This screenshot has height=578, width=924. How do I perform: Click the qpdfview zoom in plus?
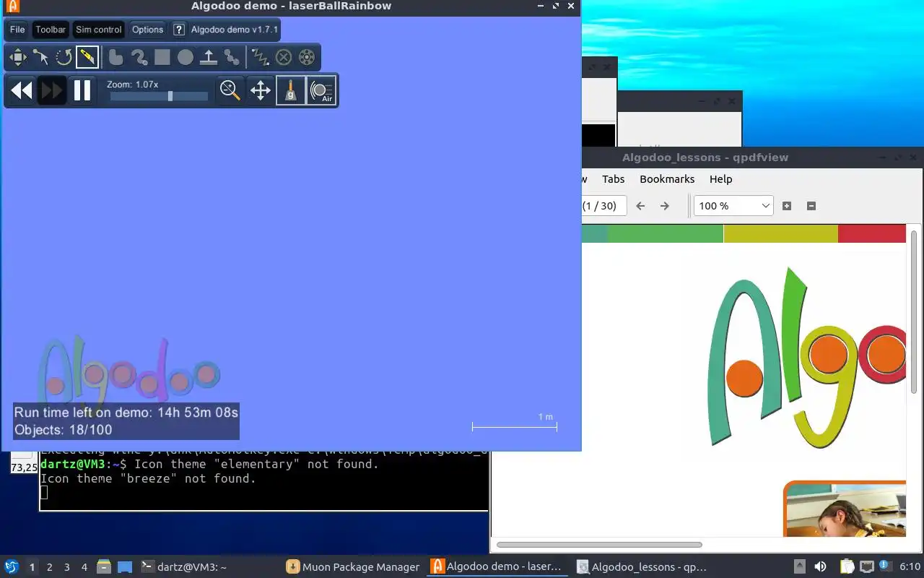(x=787, y=206)
